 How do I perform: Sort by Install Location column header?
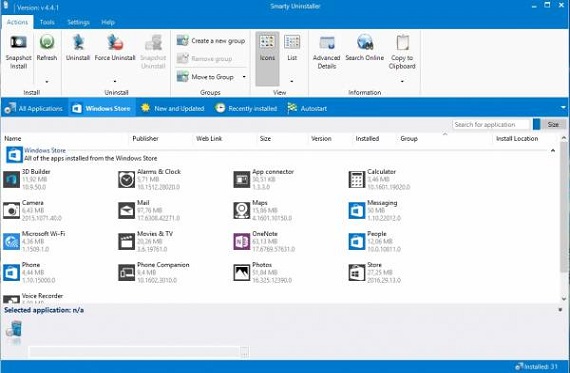[x=517, y=139]
